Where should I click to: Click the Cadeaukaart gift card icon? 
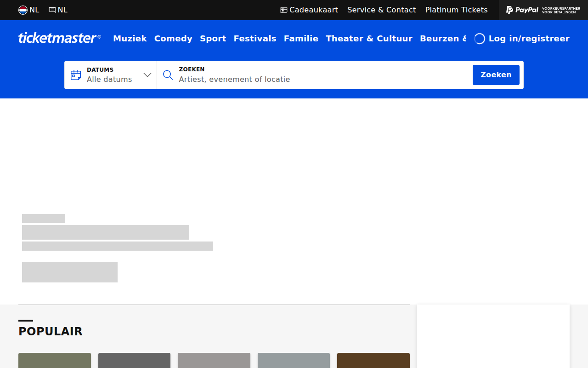(284, 10)
